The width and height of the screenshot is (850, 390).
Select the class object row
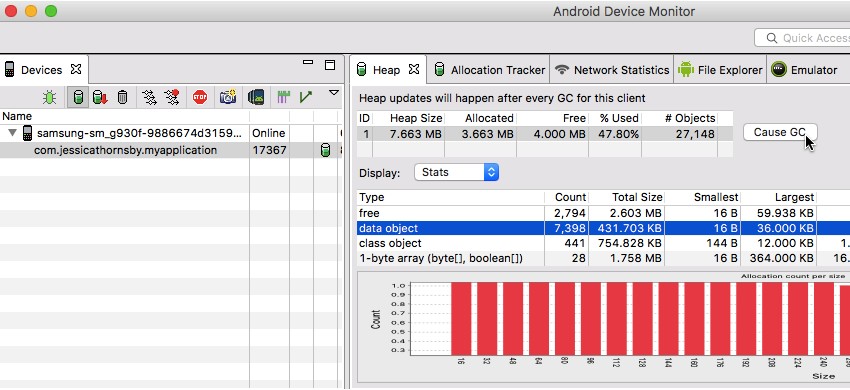(603, 244)
